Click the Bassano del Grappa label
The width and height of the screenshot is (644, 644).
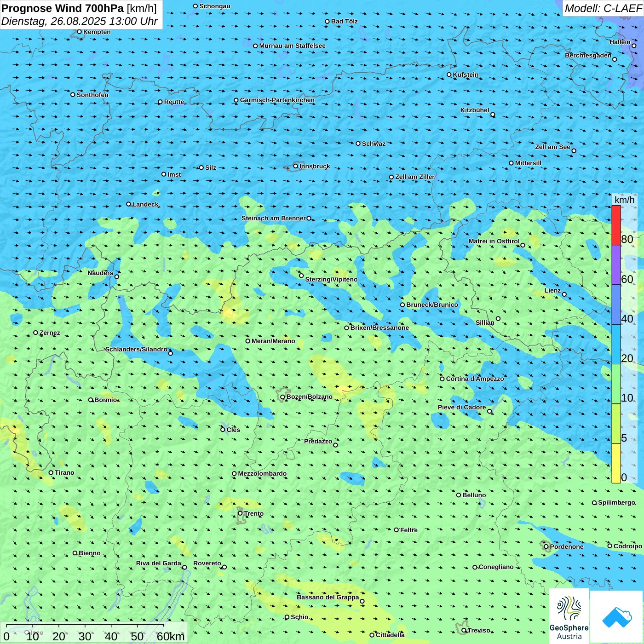[x=328, y=597]
